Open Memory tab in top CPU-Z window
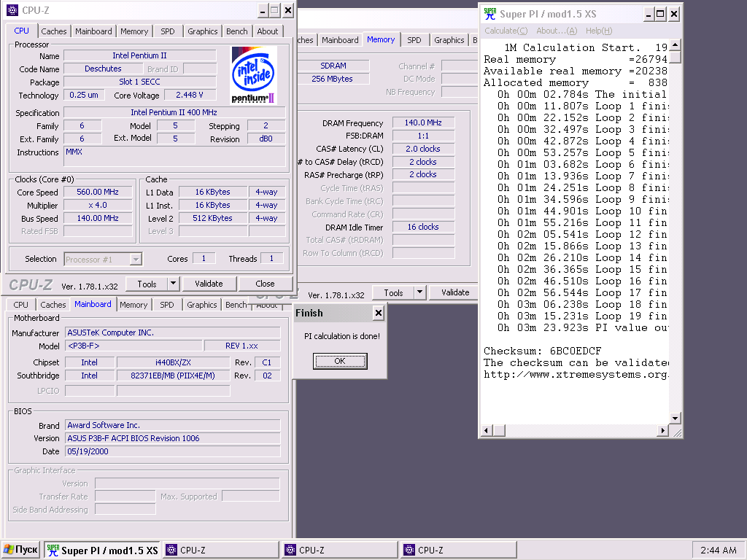 (x=134, y=31)
